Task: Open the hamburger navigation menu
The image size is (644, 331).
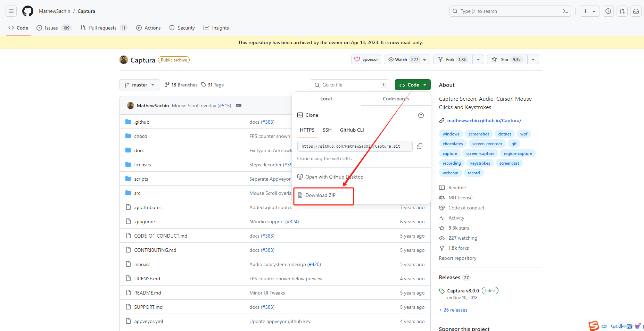Action: (11, 11)
